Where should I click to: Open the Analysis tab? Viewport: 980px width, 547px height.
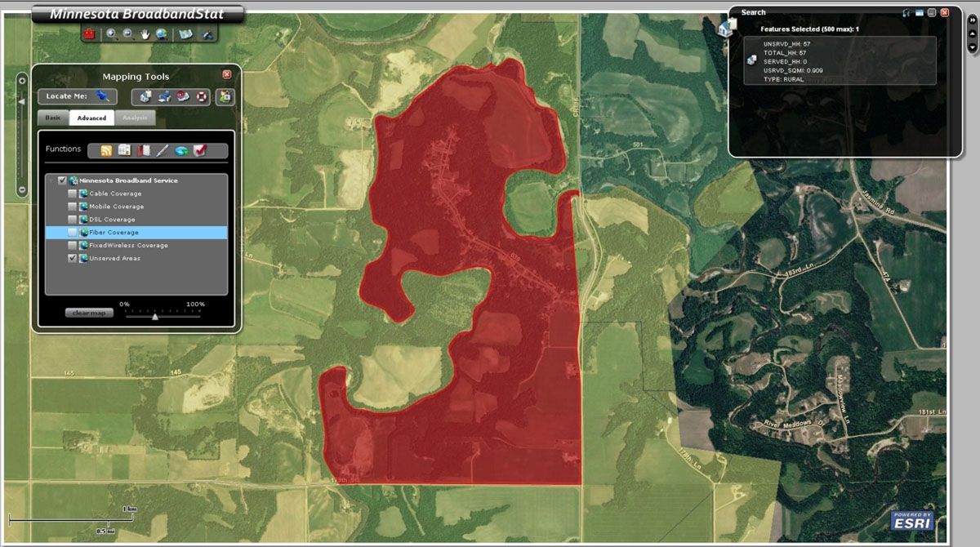point(136,118)
